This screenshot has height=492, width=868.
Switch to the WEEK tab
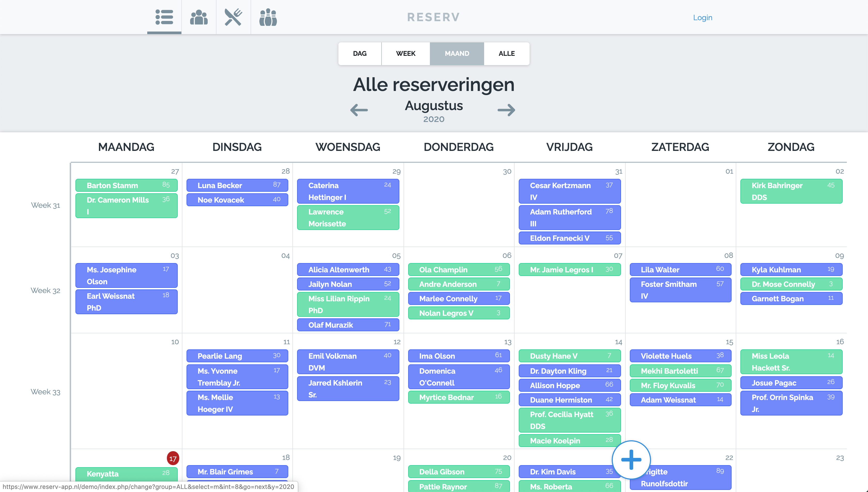click(x=405, y=53)
